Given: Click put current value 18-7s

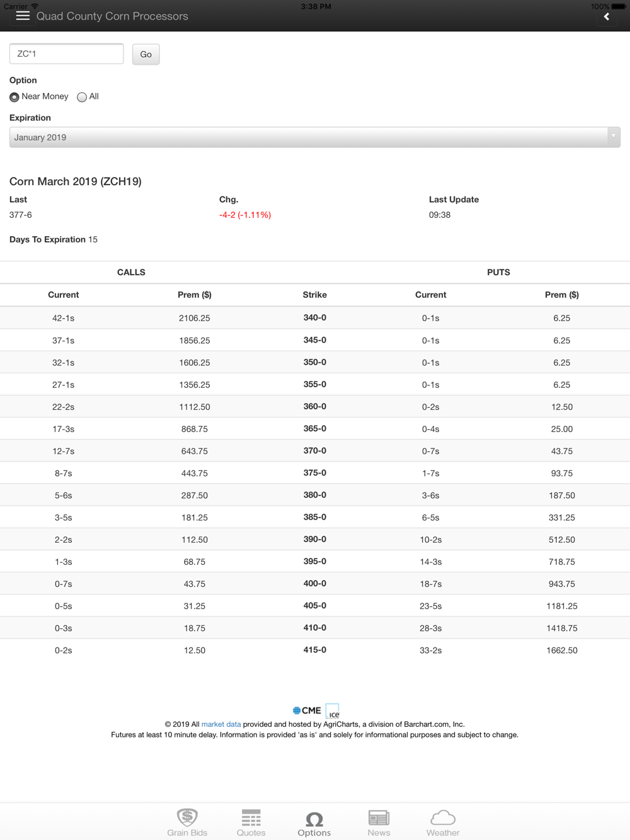Looking at the screenshot, I should point(431,584).
